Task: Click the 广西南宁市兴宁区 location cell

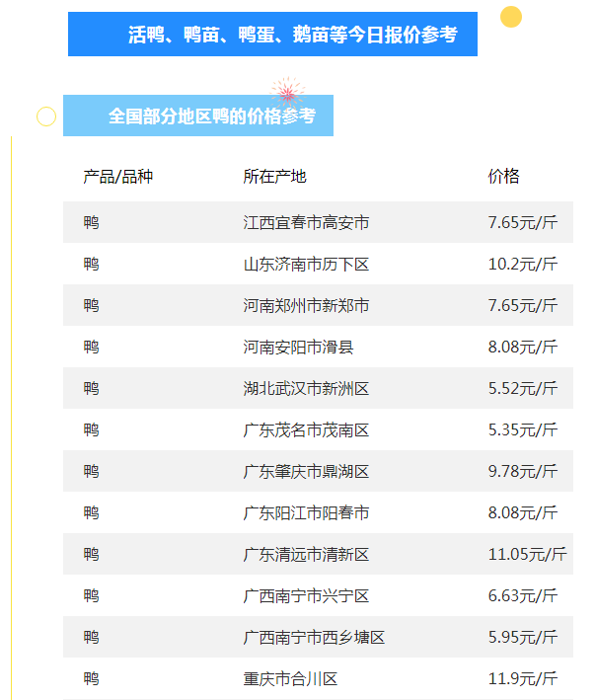Action: 306,596
